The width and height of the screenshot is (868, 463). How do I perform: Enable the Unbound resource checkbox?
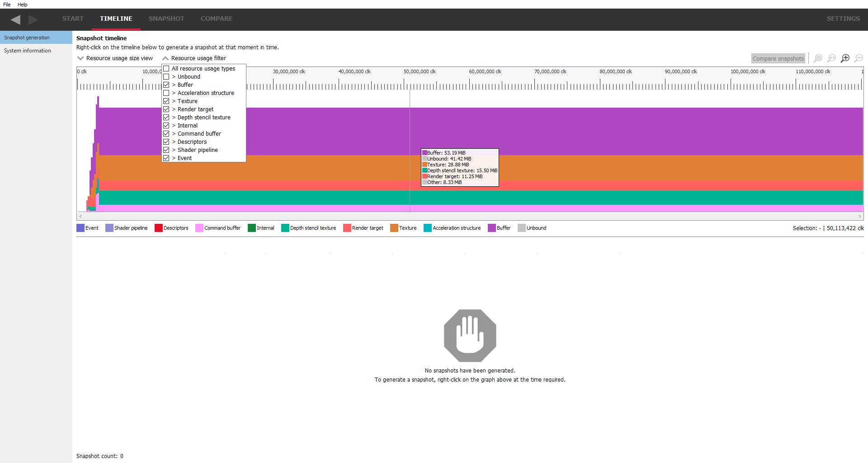(x=166, y=77)
